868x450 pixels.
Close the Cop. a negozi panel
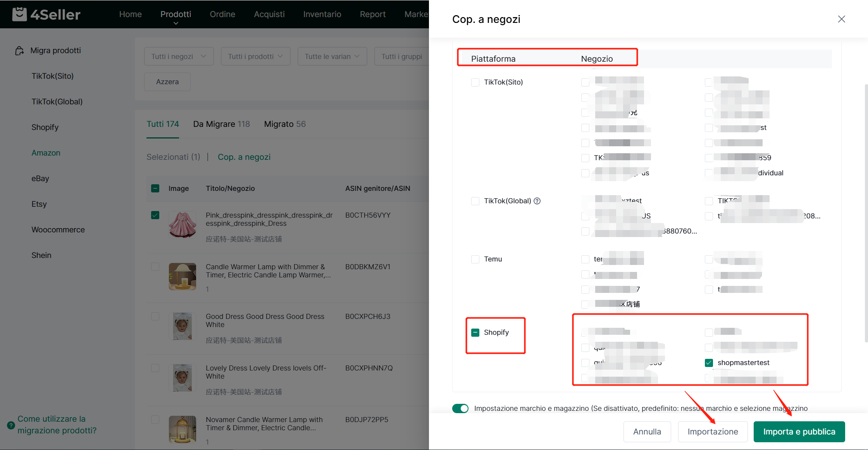point(841,19)
